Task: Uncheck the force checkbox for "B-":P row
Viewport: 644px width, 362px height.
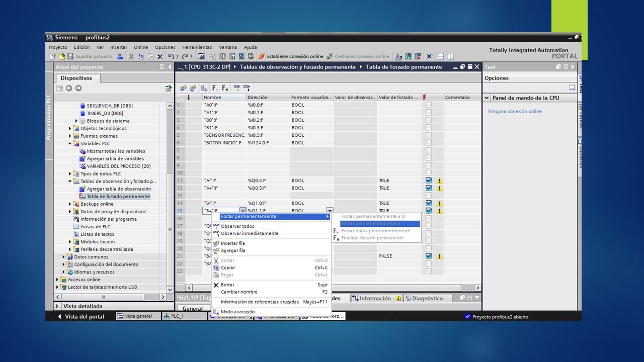Action: tap(429, 203)
